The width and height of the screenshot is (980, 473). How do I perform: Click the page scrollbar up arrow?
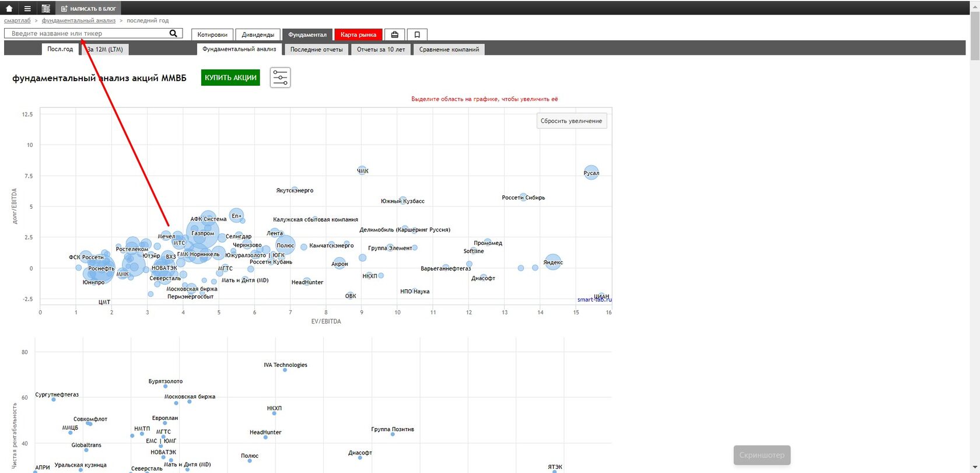pos(975,5)
